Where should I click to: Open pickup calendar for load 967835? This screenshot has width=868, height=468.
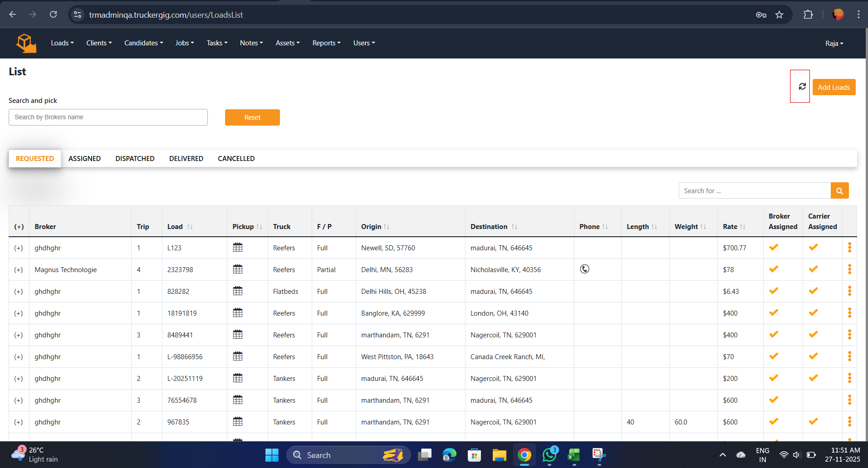(x=238, y=422)
